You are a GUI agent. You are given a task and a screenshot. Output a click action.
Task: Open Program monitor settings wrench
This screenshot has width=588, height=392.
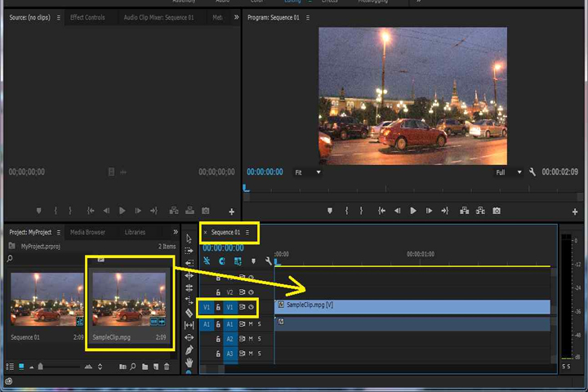pos(532,172)
